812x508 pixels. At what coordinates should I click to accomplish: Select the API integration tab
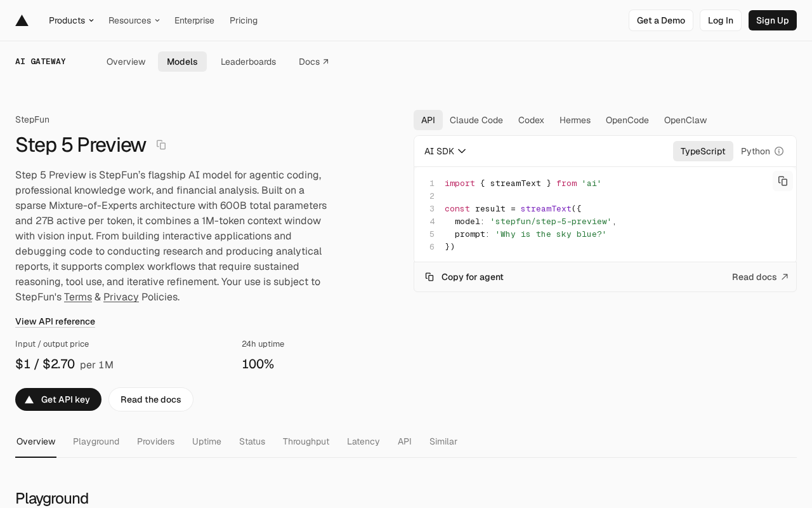click(x=428, y=120)
